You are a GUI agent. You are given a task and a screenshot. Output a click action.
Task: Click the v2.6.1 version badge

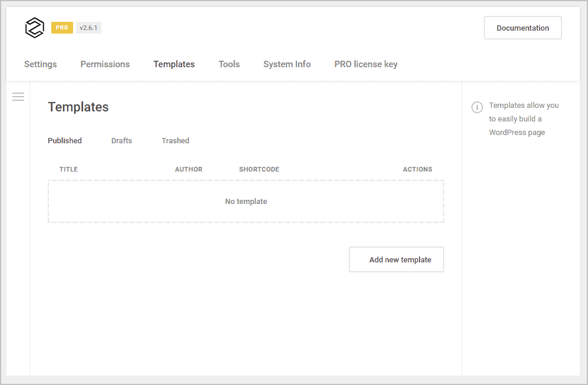pyautogui.click(x=88, y=27)
